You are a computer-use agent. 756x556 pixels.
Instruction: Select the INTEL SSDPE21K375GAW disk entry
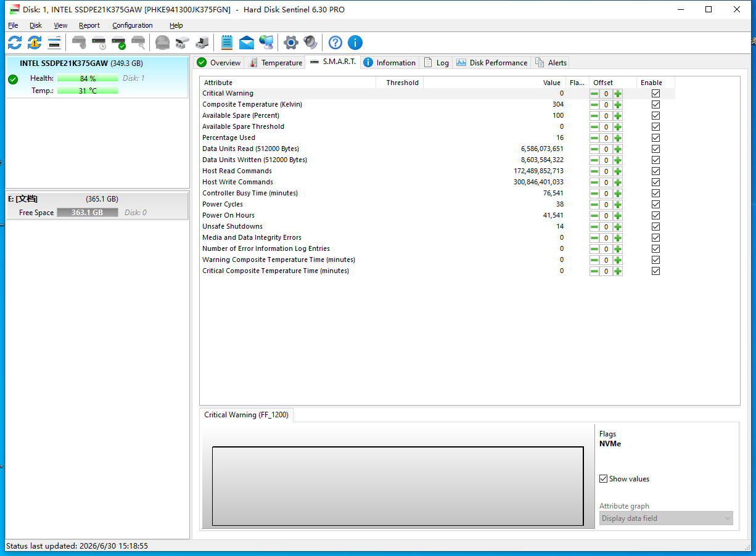coord(97,76)
